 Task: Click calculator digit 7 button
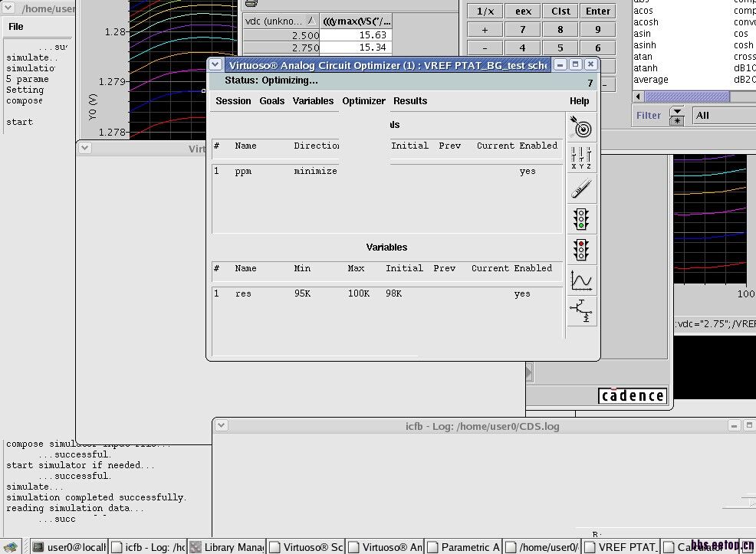point(523,30)
